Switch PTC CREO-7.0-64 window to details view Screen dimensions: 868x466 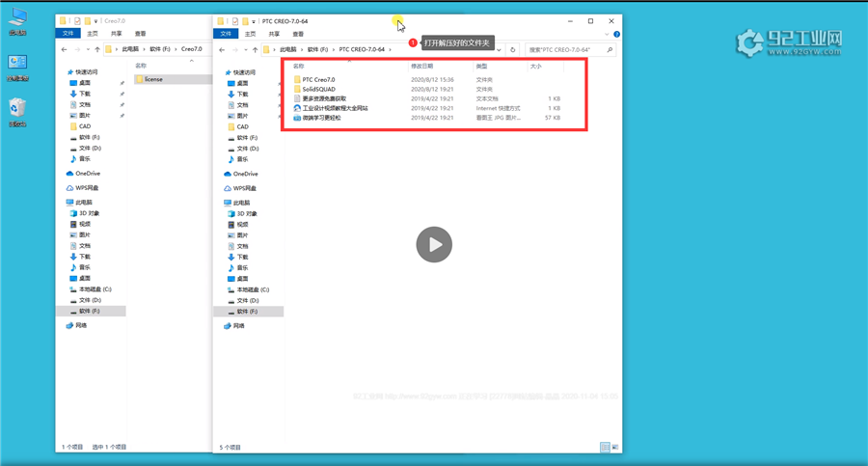(605, 447)
